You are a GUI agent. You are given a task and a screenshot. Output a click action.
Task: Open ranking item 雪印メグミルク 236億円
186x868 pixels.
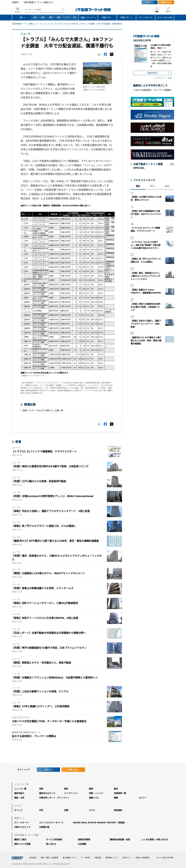pos(146,198)
